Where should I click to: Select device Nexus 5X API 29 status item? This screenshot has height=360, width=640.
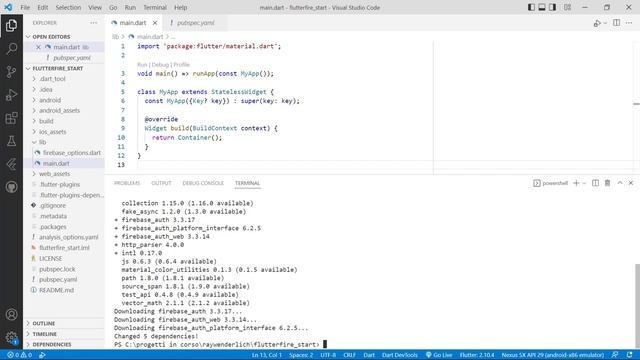(x=553, y=355)
